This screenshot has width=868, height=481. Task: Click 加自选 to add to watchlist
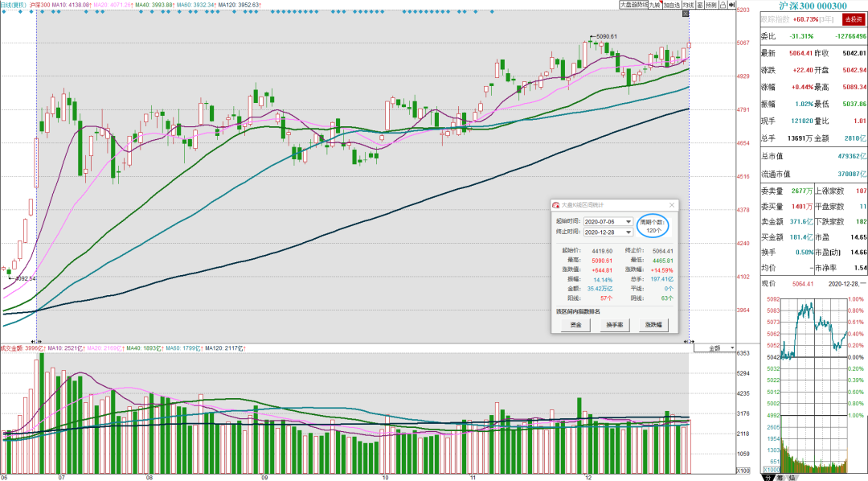[x=672, y=5]
